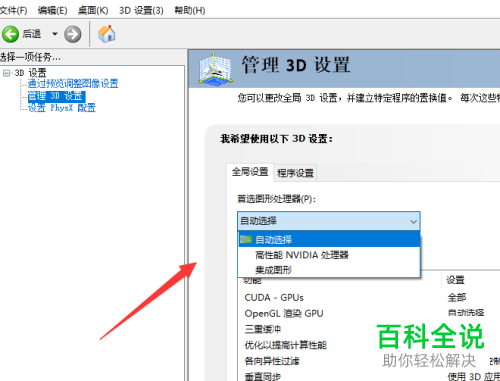Click the NVIDIA icon beside 自动选择
Image resolution: width=500 pixels, height=381 pixels.
click(246, 239)
